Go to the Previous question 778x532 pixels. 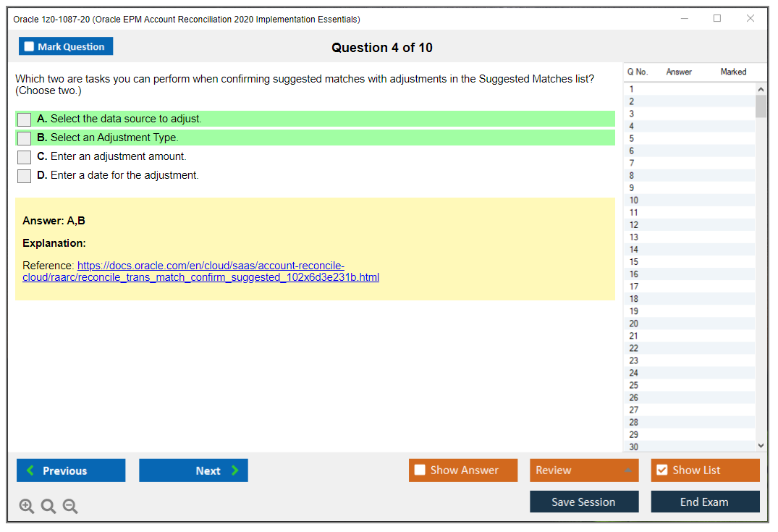click(71, 470)
